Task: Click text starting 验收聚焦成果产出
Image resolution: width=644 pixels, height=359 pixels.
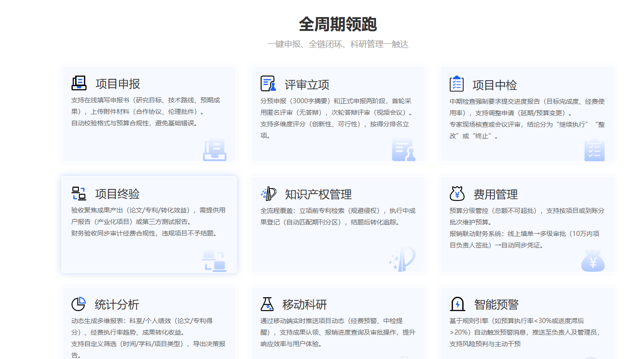Action: 148,216
